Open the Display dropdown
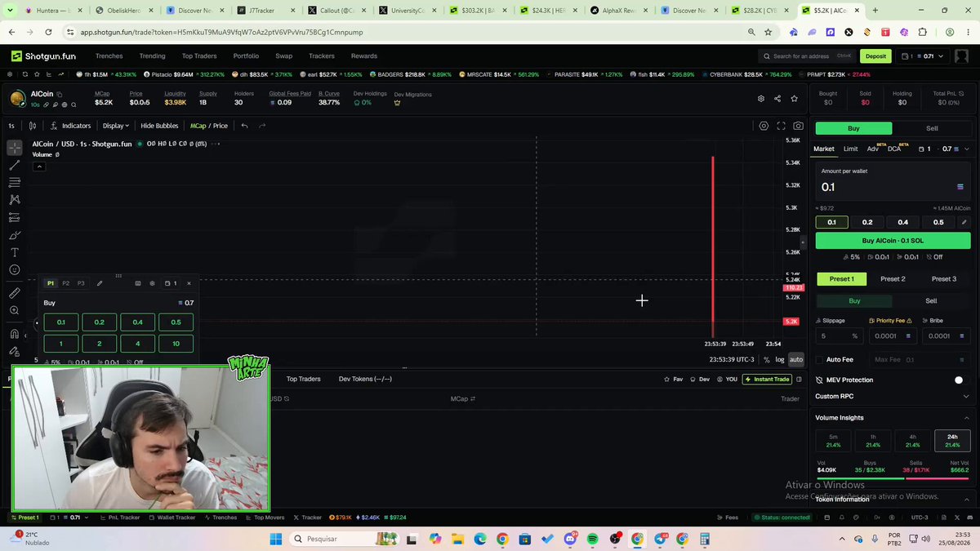This screenshot has height=551, width=980. point(114,126)
